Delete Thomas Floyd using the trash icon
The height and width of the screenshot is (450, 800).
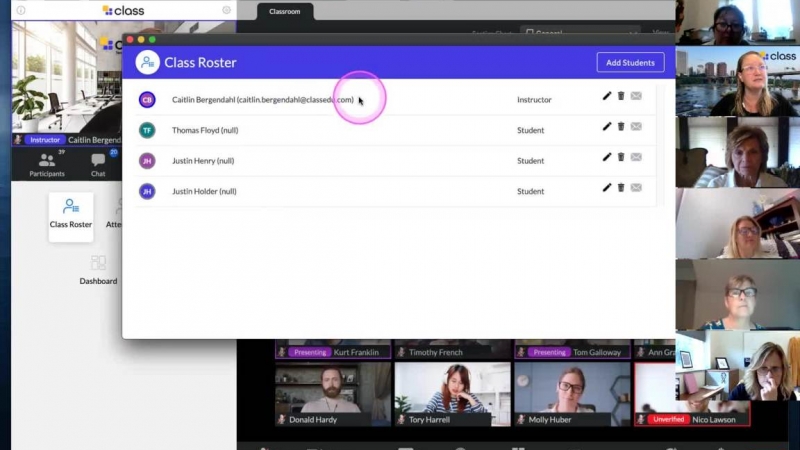tap(621, 127)
